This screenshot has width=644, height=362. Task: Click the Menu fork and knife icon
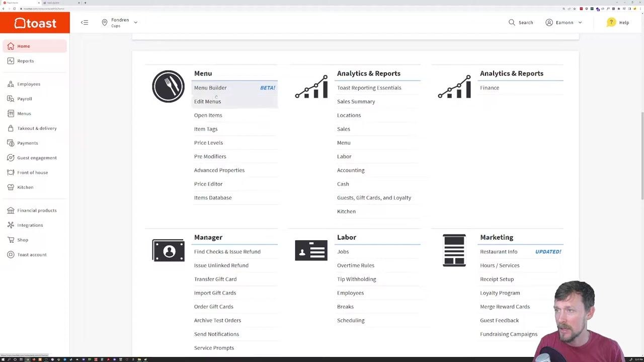coord(169,86)
